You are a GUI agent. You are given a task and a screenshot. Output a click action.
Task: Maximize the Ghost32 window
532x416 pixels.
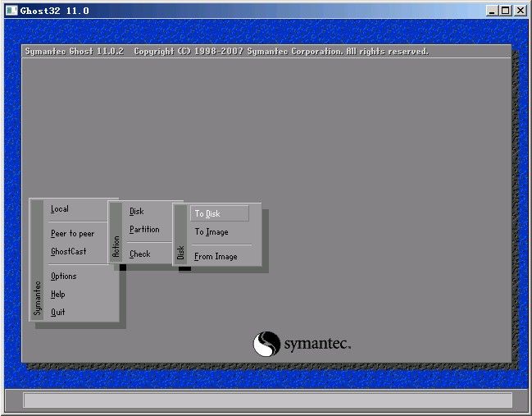(x=505, y=11)
